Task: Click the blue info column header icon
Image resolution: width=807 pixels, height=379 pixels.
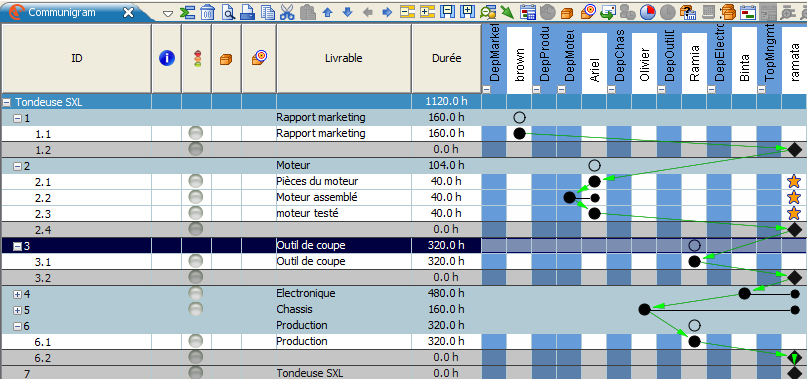Action: pyautogui.click(x=167, y=59)
